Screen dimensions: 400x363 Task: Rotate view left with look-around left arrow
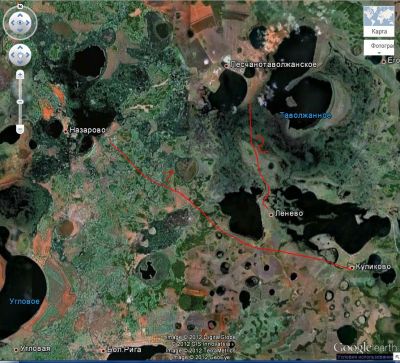(x=12, y=23)
